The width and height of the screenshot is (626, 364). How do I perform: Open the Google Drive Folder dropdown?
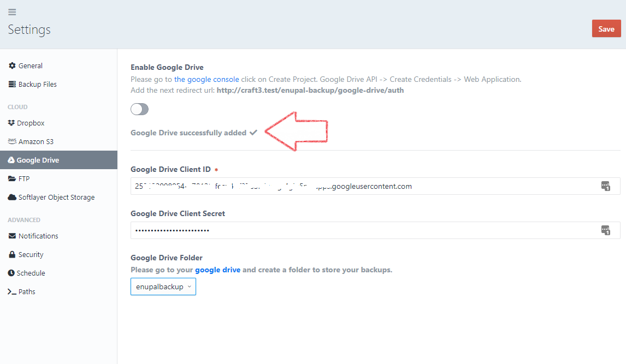tap(163, 287)
